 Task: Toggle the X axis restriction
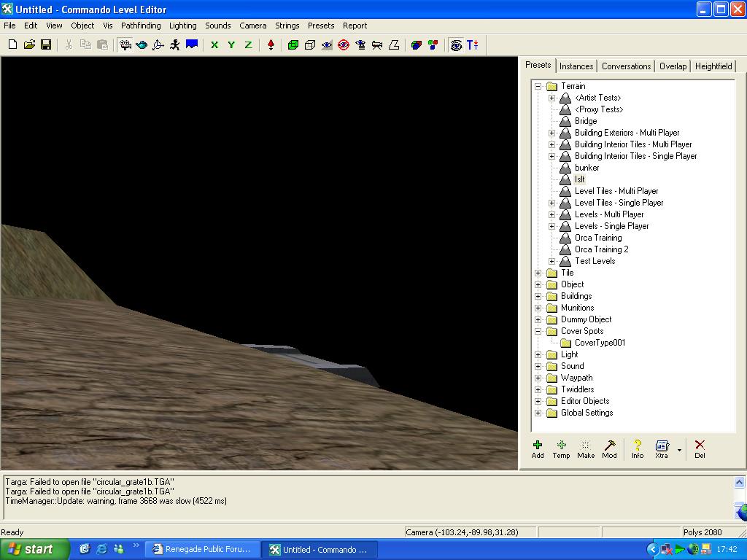(x=214, y=44)
